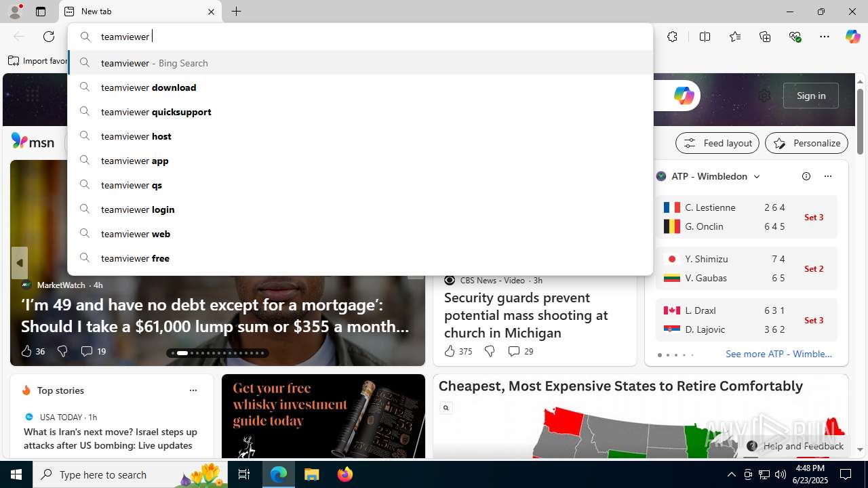Open the Iran's next move story

[111, 439]
